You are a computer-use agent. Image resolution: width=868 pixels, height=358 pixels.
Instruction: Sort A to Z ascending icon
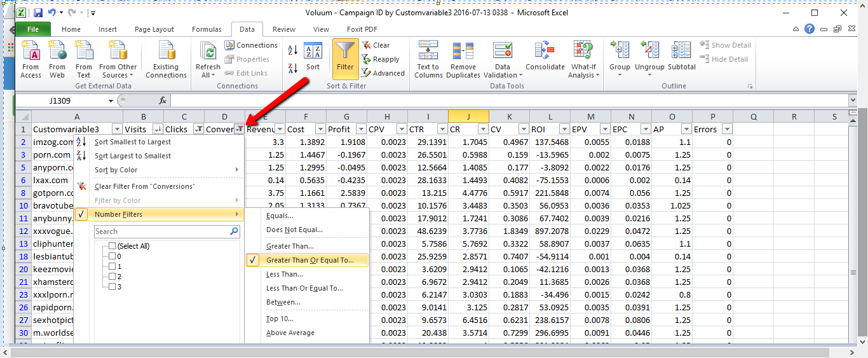[x=293, y=50]
